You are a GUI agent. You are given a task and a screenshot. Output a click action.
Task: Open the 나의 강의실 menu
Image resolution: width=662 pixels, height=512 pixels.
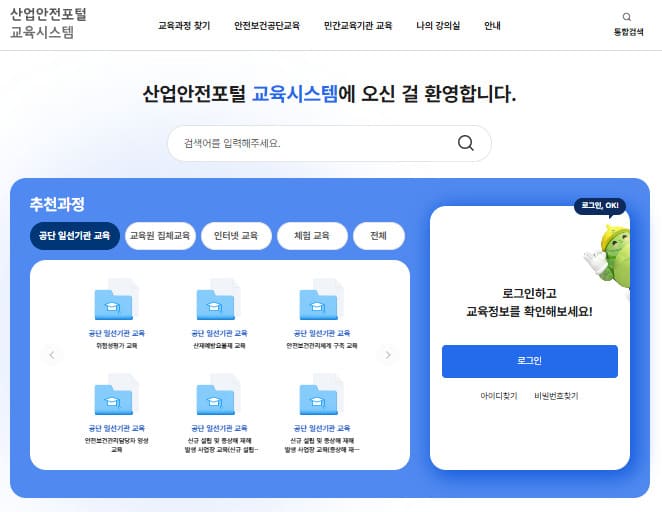[x=438, y=26]
